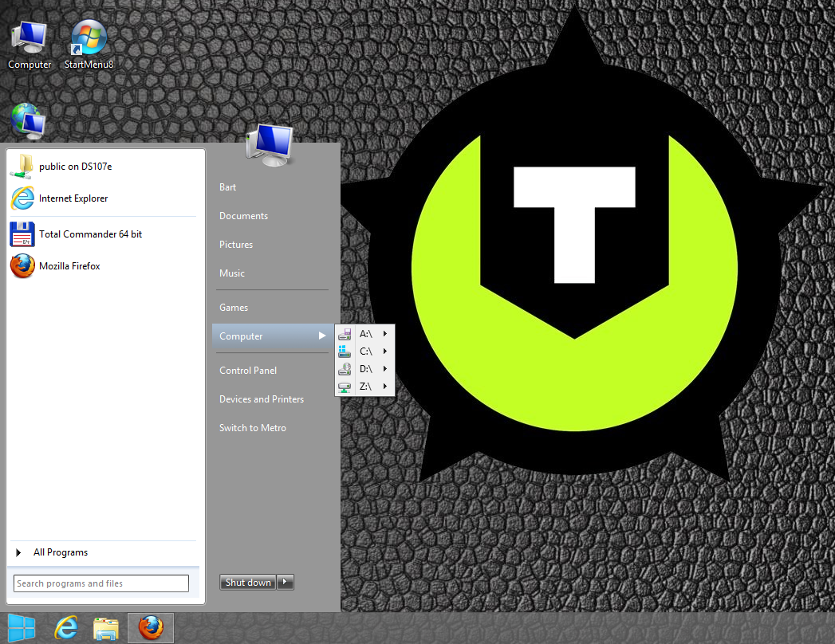Screen dimensions: 835x644
Task: Click the Windows Start button on taskbar
Action: click(x=22, y=629)
